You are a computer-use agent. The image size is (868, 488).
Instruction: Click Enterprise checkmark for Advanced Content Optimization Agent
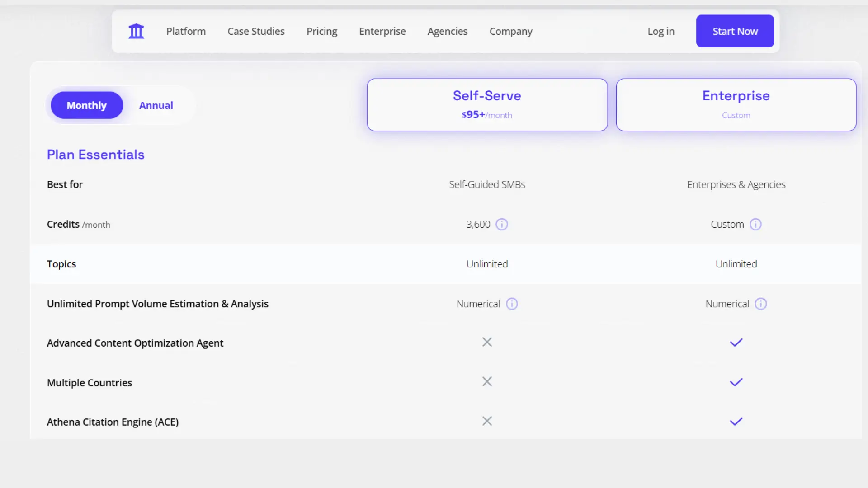(x=736, y=343)
